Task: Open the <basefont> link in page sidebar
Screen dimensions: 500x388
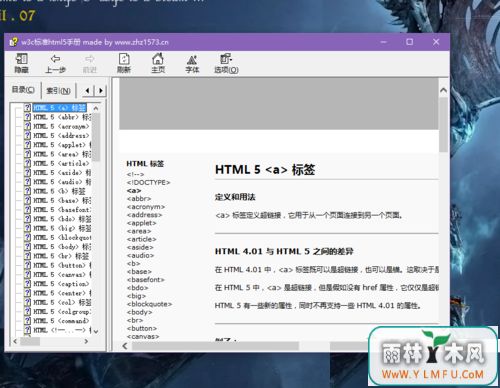Action: (x=146, y=280)
